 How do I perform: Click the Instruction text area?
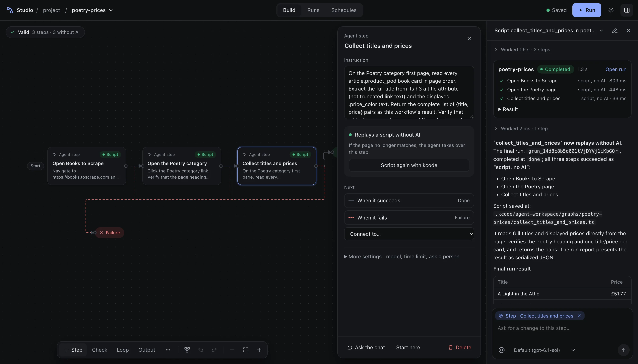pyautogui.click(x=409, y=92)
